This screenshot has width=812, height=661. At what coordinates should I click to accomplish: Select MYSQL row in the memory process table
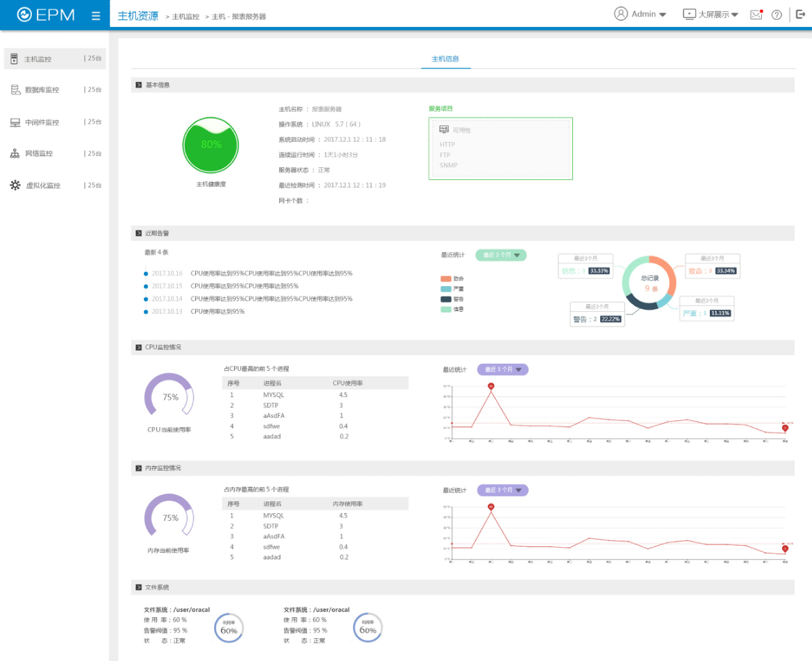tap(315, 516)
